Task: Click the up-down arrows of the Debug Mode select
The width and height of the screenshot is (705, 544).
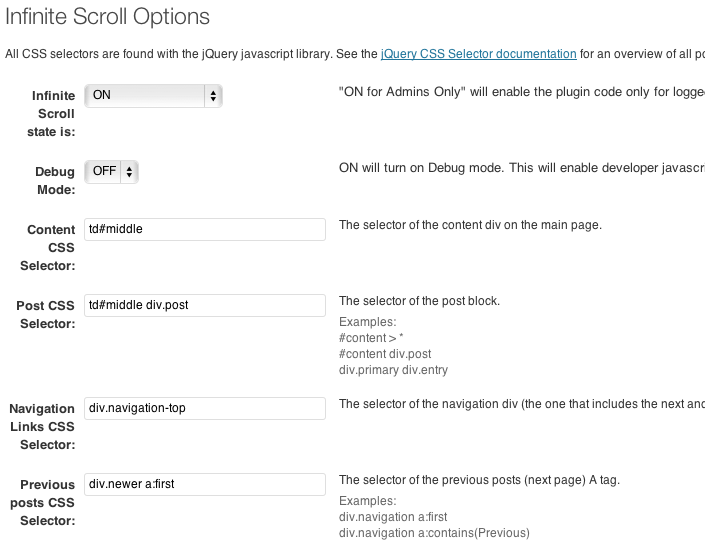Action: click(129, 172)
